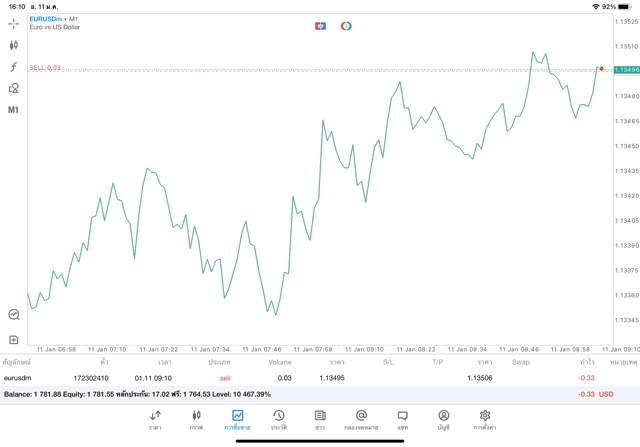640x447 pixels.
Task: Tap the position profit -0.33 cell
Action: pyautogui.click(x=587, y=378)
